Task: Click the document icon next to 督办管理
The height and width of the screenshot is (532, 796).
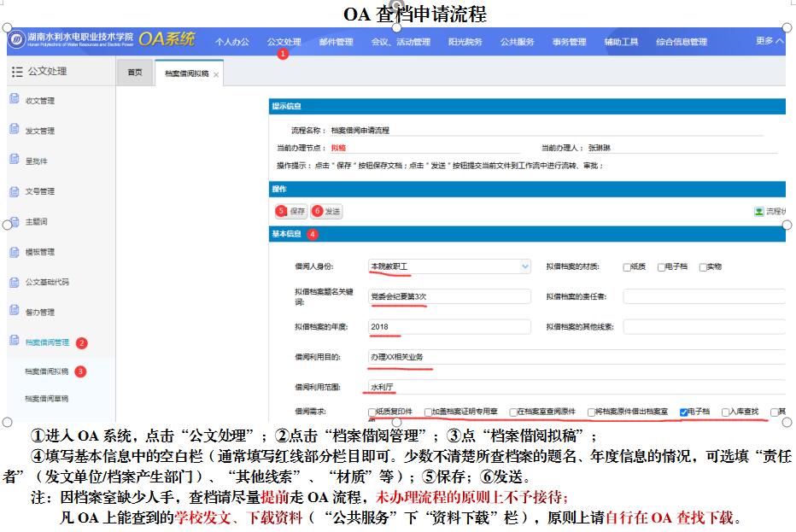Action: (x=15, y=311)
